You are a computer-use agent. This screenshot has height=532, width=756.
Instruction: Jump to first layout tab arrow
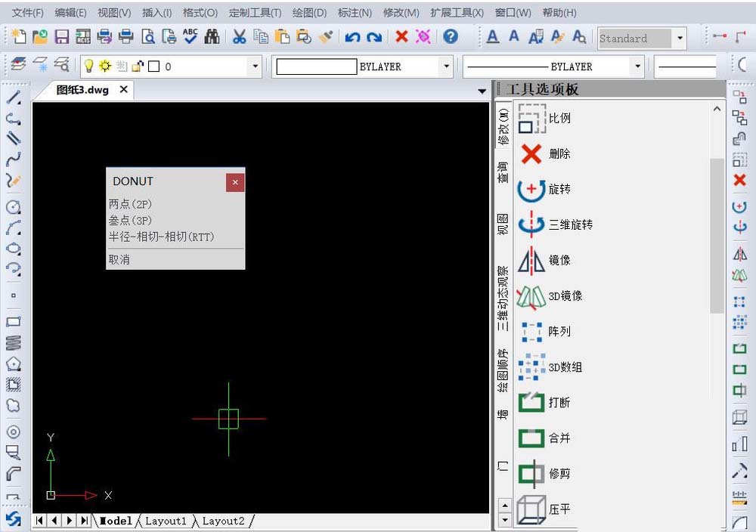pyautogui.click(x=40, y=521)
